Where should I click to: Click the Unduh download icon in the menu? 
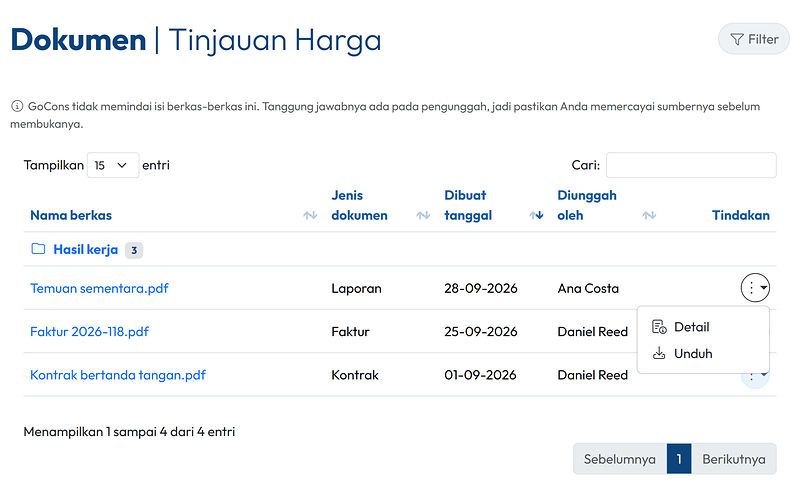tap(659, 354)
